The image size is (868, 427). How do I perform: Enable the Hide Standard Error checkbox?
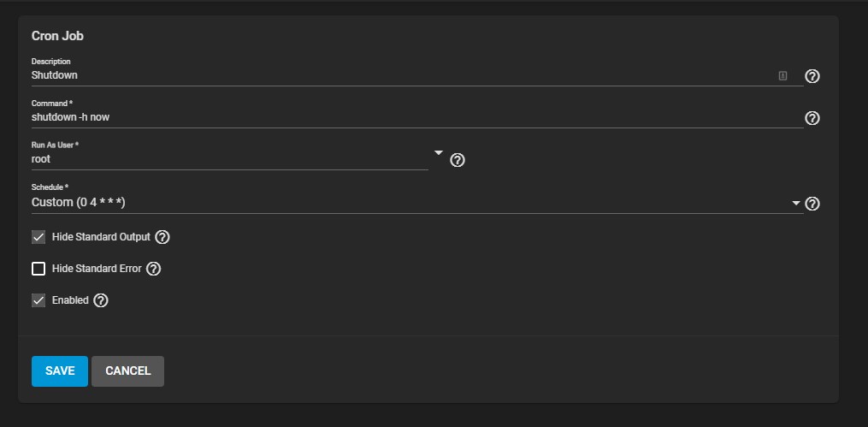pyautogui.click(x=38, y=269)
